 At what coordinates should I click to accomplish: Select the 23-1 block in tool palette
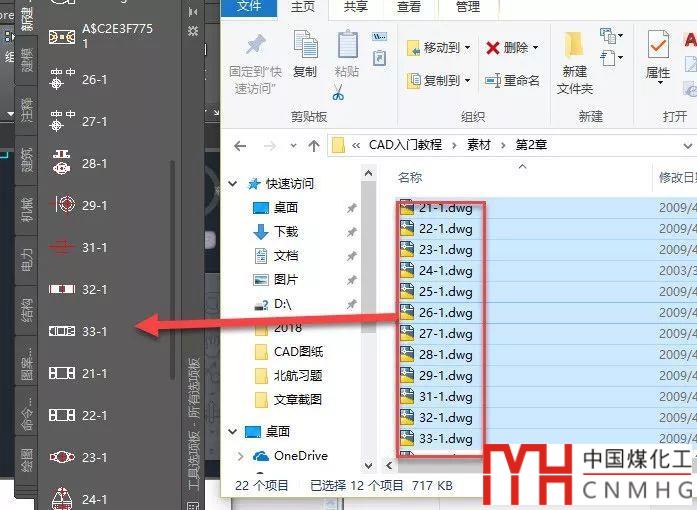78,457
